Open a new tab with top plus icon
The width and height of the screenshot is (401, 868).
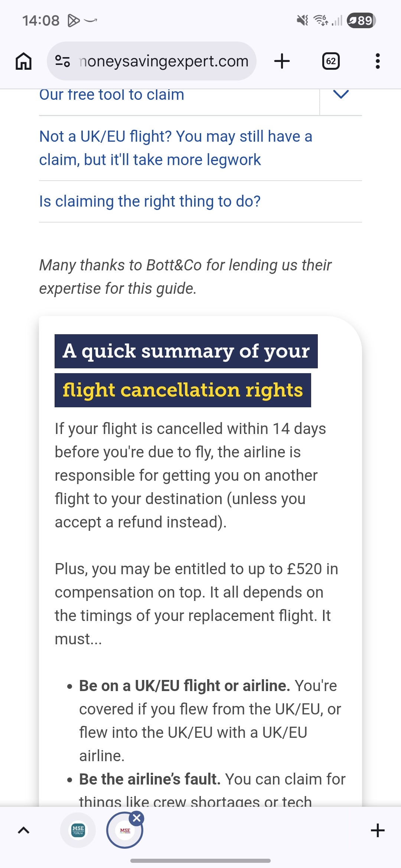(x=282, y=61)
